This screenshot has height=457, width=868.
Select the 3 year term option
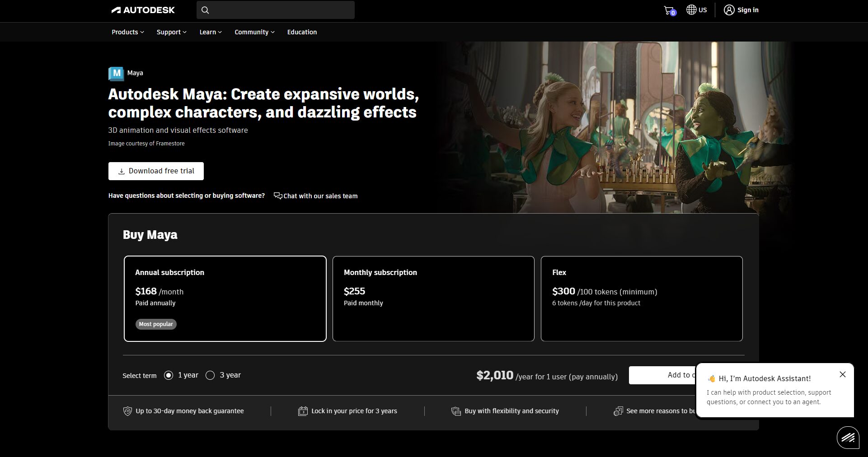(x=210, y=375)
